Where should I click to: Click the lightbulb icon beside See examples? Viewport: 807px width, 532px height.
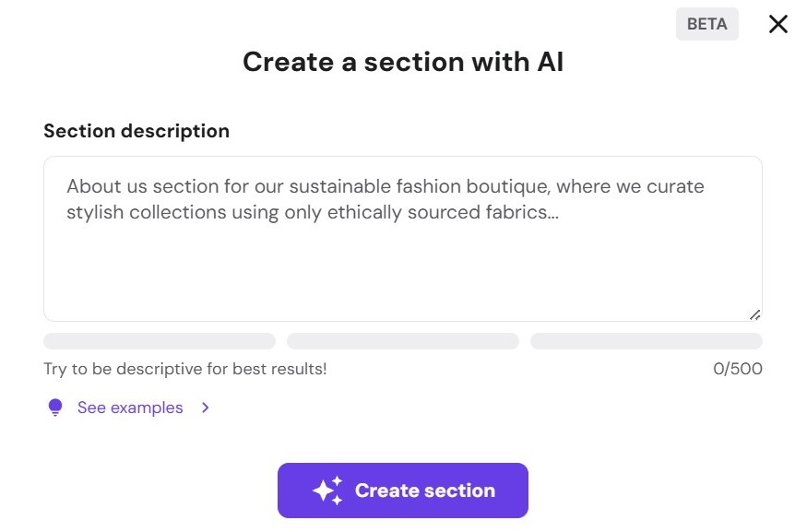54,408
